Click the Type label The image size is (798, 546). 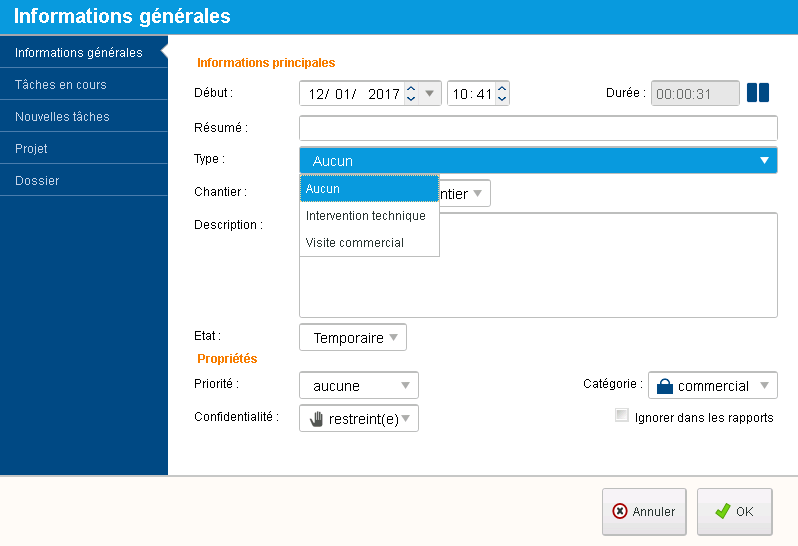[209, 159]
